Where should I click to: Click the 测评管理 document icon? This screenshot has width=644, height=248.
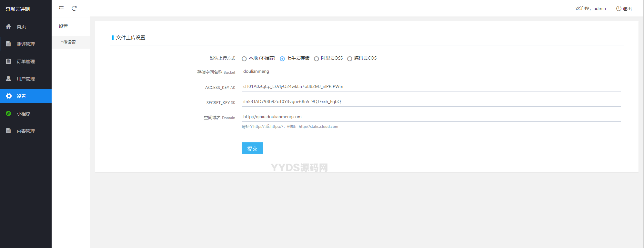click(x=8, y=44)
